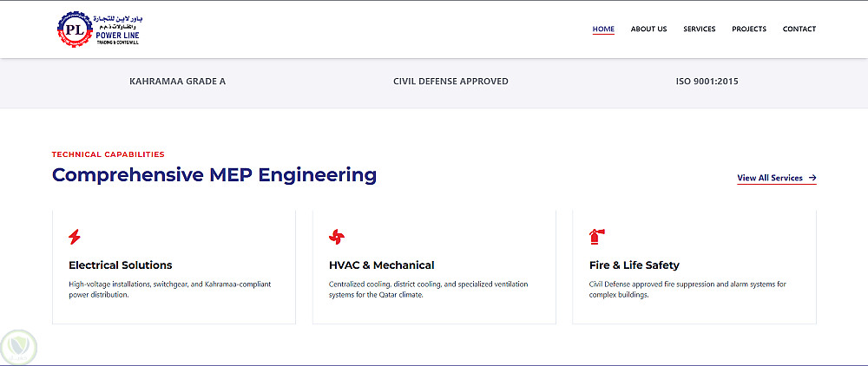The image size is (868, 366).
Task: Select the Fire & Life Safety card heading
Action: coord(634,265)
